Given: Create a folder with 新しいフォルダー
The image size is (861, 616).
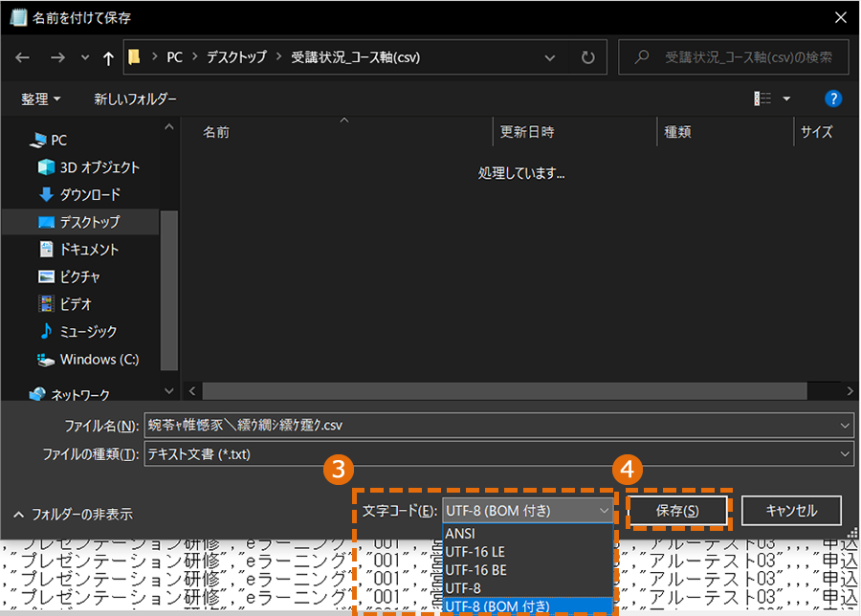Looking at the screenshot, I should (135, 99).
